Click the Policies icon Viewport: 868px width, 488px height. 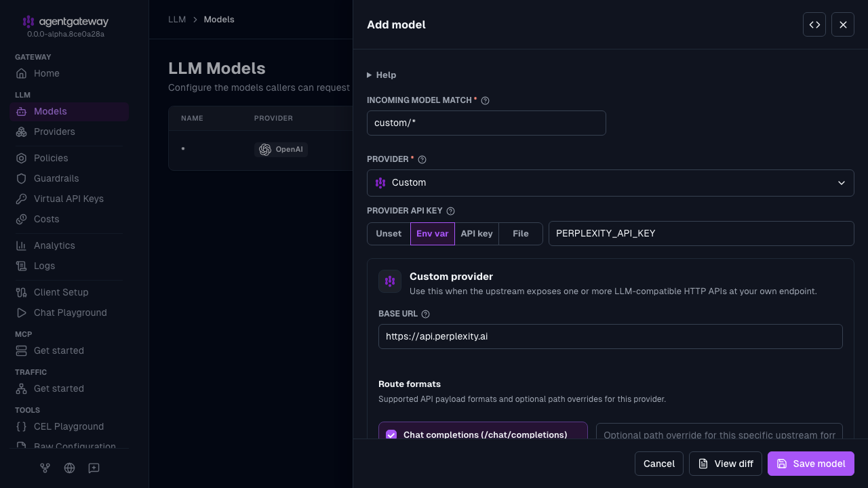coord(22,158)
